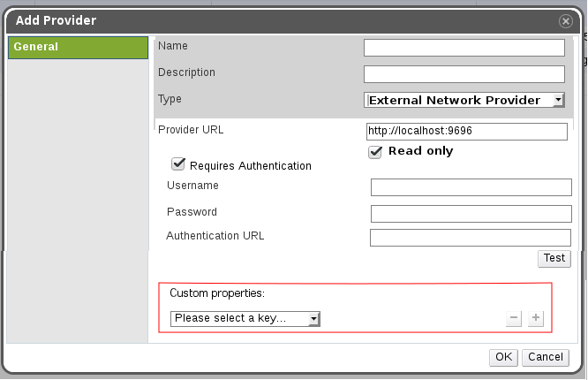Open the Type dropdown for External Network Provider
Screen dimensions: 588x380
[x=464, y=100]
